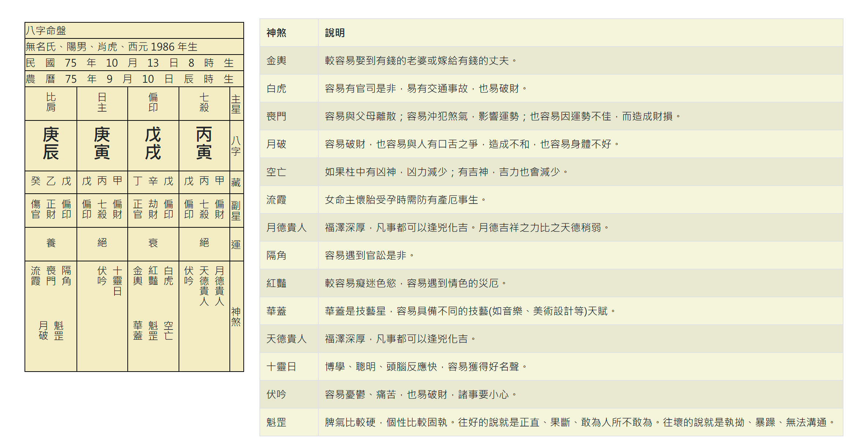Select the 隔角 row name in table

[276, 256]
